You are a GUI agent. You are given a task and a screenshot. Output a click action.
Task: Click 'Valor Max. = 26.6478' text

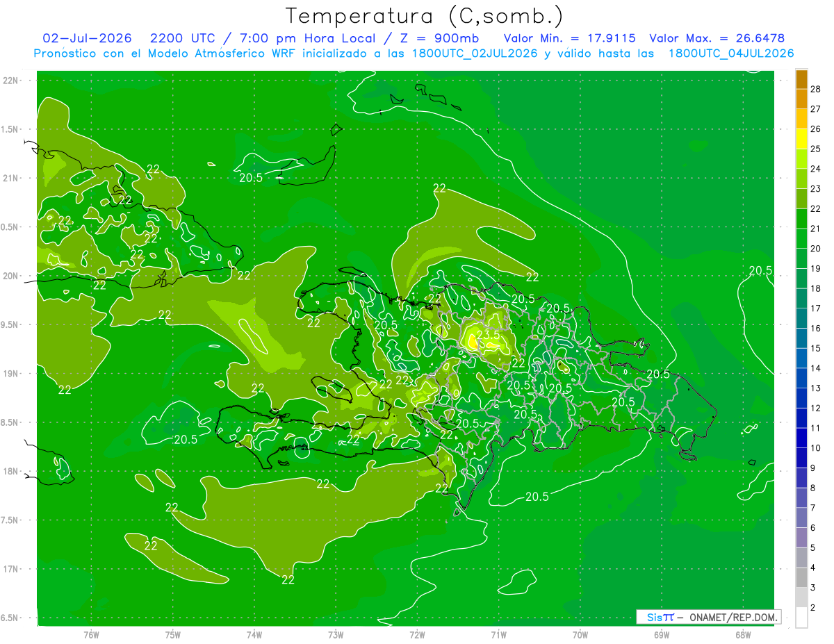click(x=717, y=38)
